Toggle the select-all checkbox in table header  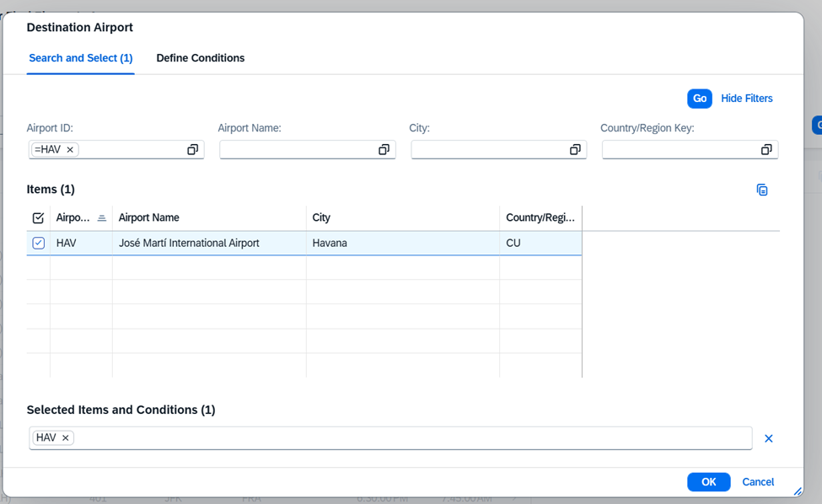[x=38, y=218]
